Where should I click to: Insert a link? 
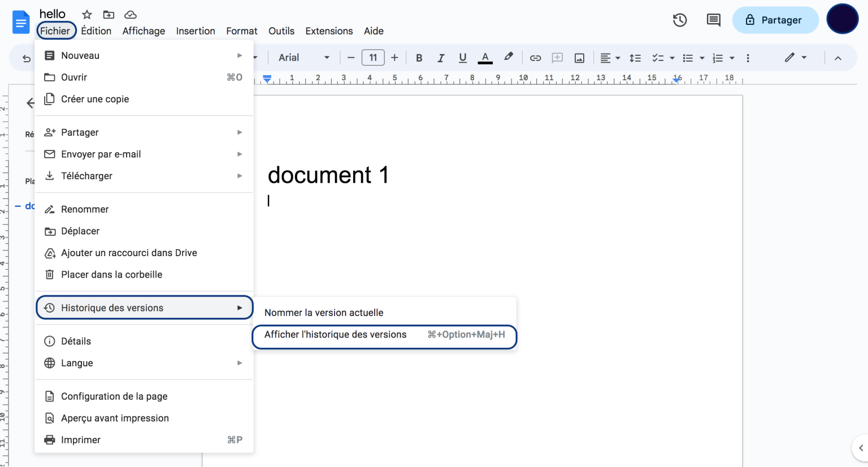pos(535,57)
